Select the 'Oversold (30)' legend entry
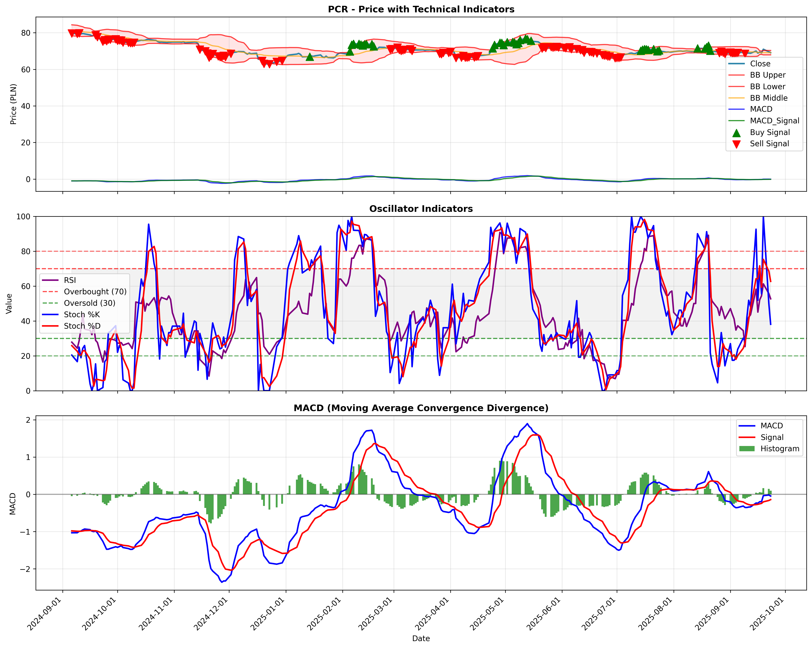Screen dimensions: 812x648 (x=79, y=303)
